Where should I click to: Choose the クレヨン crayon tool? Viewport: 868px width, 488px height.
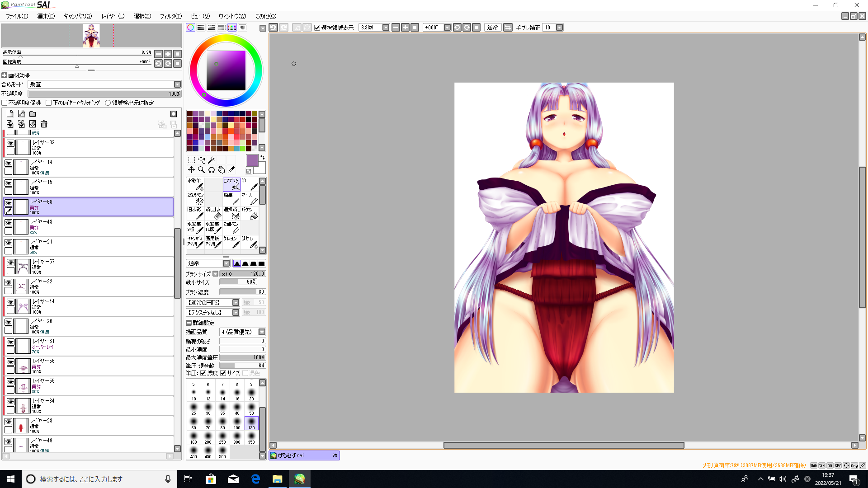231,242
